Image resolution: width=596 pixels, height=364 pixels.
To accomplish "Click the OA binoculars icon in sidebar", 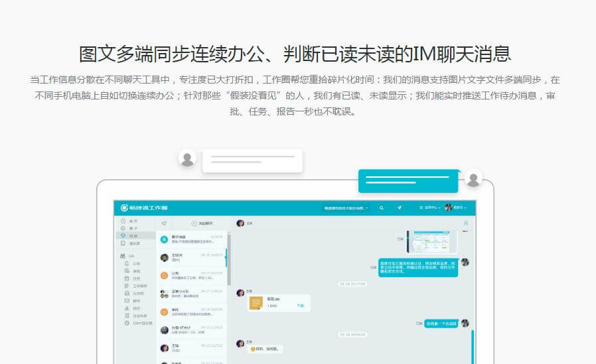I will [123, 255].
